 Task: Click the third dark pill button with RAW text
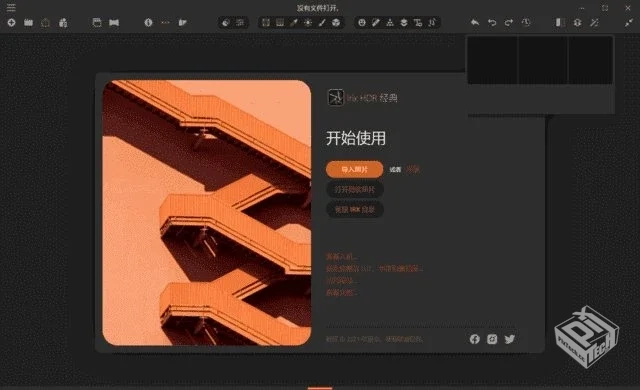pyautogui.click(x=354, y=209)
